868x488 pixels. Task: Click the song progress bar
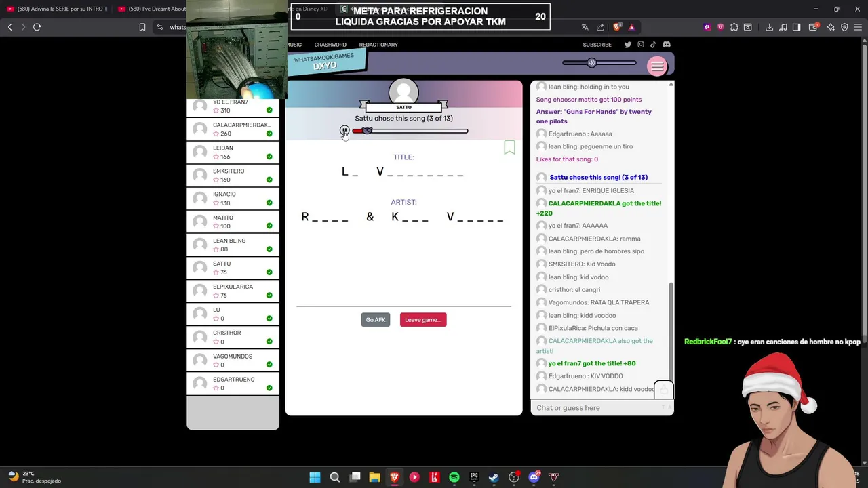coord(410,131)
